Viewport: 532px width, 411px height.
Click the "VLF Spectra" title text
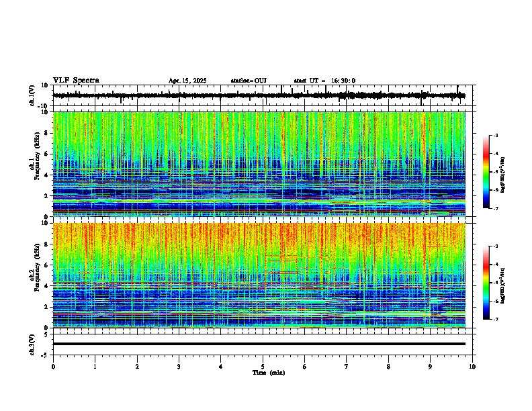pos(76,81)
